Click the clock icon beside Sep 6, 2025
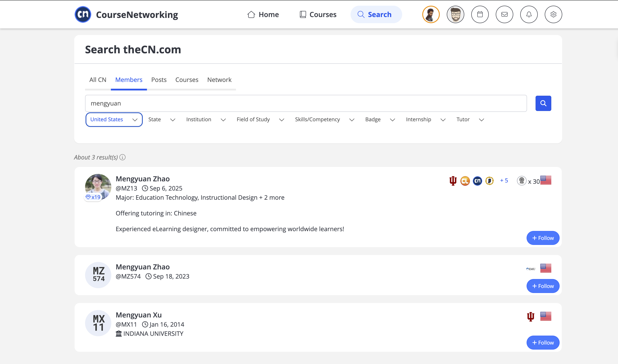 pyautogui.click(x=145, y=188)
